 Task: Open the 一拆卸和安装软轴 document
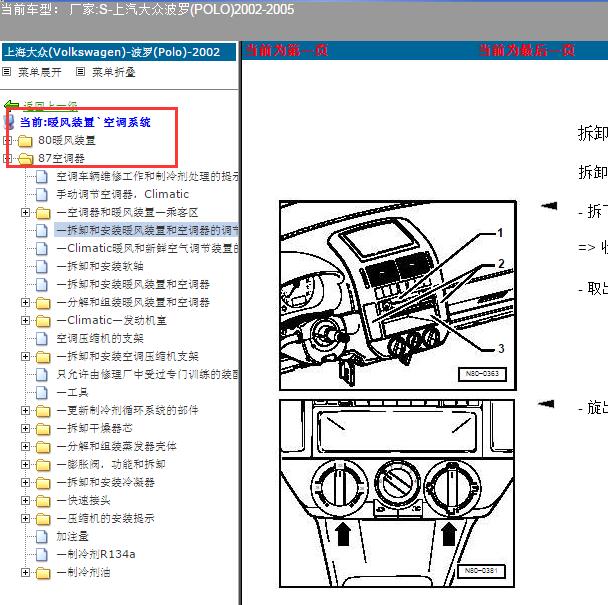pos(100,266)
